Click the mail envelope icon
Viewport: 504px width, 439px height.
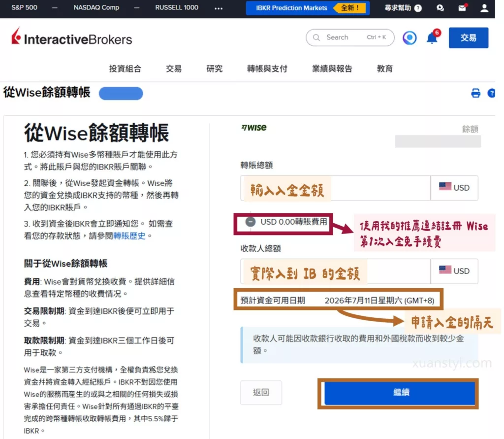click(462, 8)
